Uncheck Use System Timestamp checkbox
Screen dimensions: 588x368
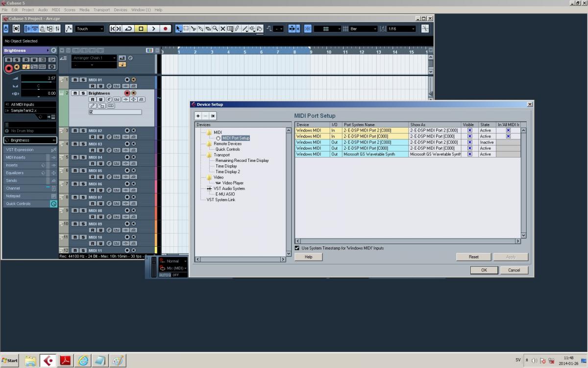tap(297, 248)
